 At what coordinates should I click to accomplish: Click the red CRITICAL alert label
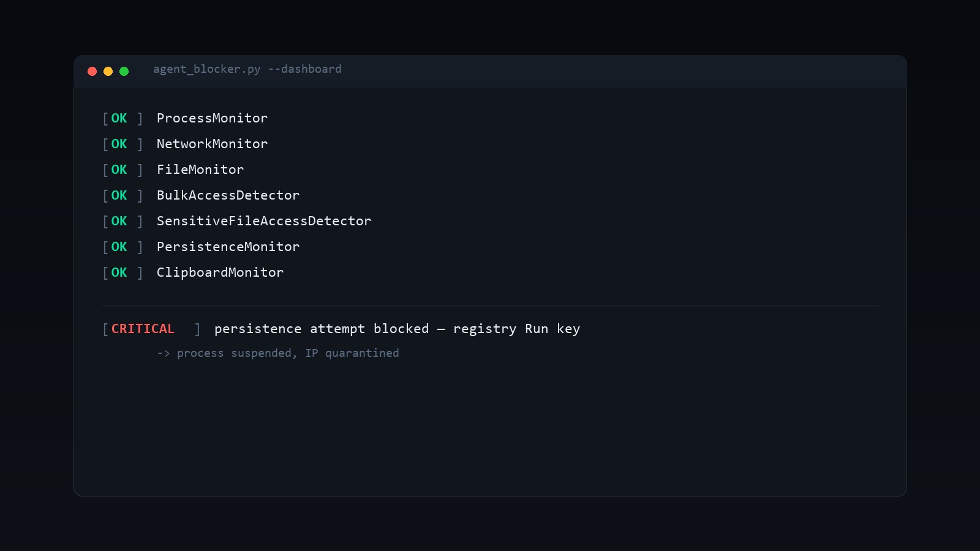pos(143,329)
